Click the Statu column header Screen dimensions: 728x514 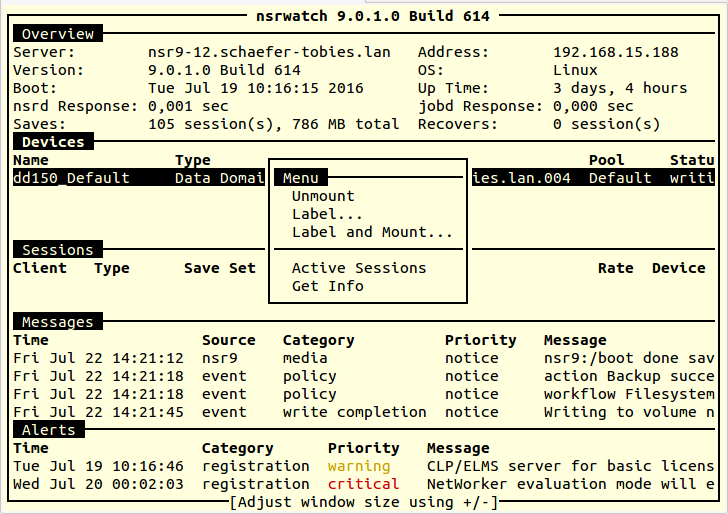coord(692,160)
